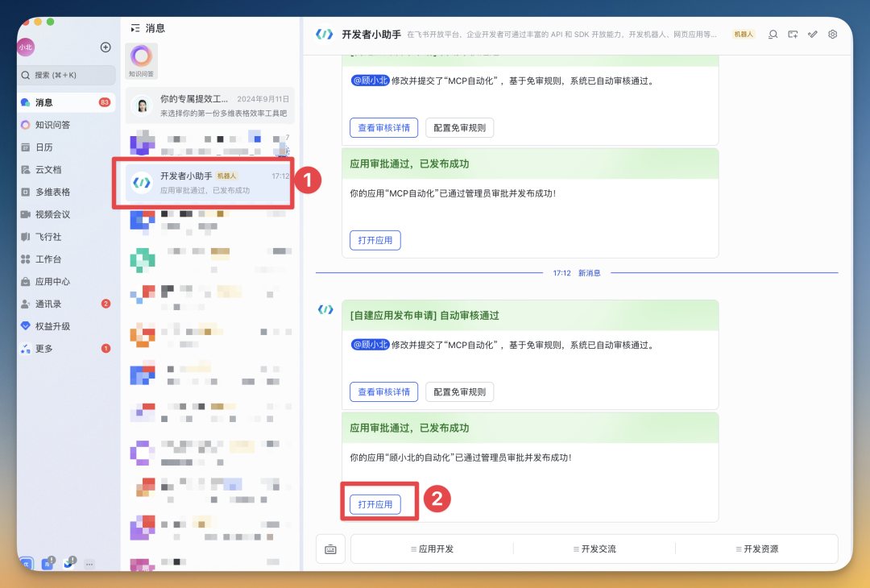Screen dimensions: 870x588
Task: Open the settings gear in the top toolbar
Action: coord(833,34)
